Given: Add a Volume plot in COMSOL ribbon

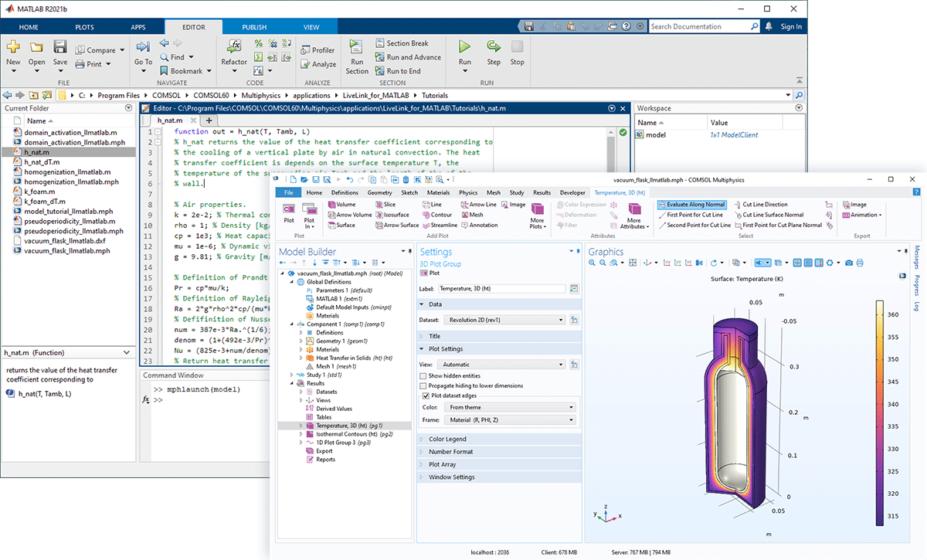Looking at the screenshot, I should pyautogui.click(x=341, y=205).
